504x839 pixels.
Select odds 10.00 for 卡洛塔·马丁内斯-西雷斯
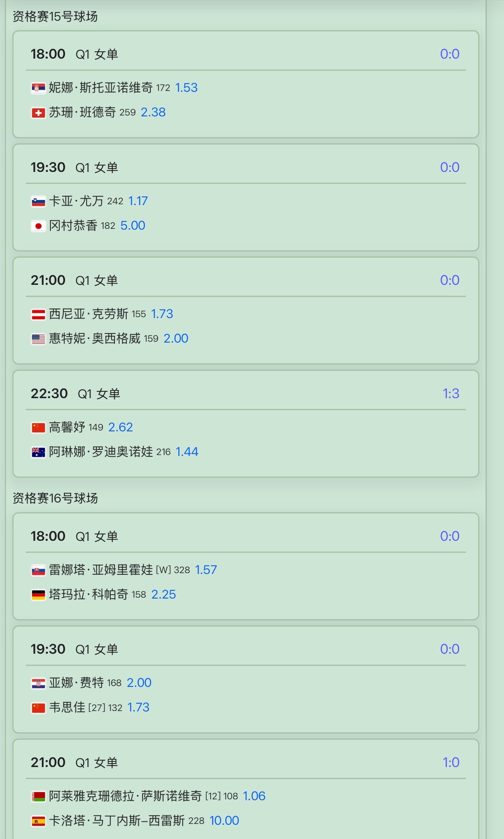224,821
